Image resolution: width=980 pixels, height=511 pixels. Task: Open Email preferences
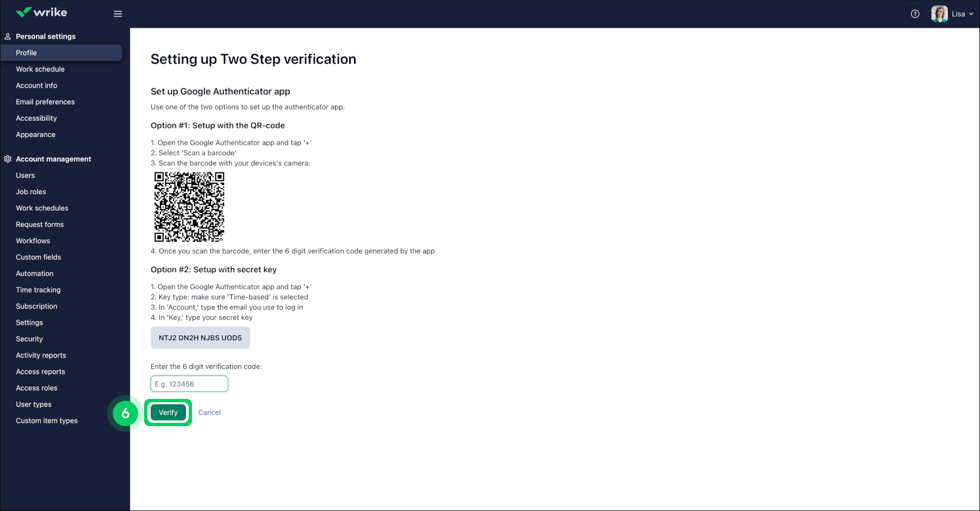pos(45,102)
